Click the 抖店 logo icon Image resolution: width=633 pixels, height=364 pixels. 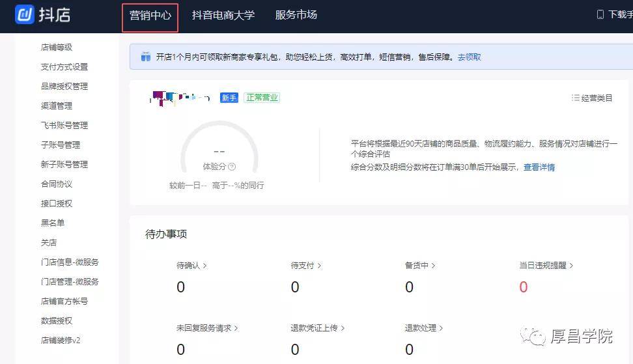pyautogui.click(x=25, y=14)
